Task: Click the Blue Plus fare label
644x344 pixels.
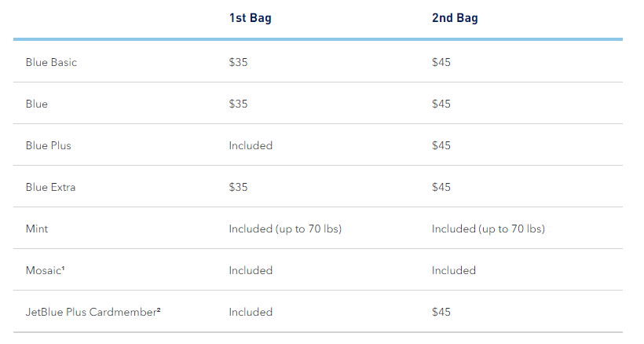Action: click(49, 145)
